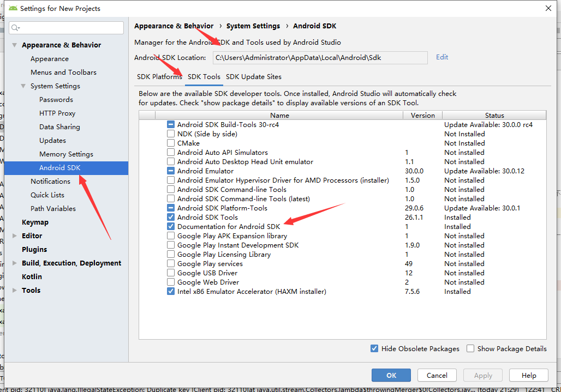Click System Settings in the breadcrumb path
This screenshot has width=561, height=392.
click(253, 26)
